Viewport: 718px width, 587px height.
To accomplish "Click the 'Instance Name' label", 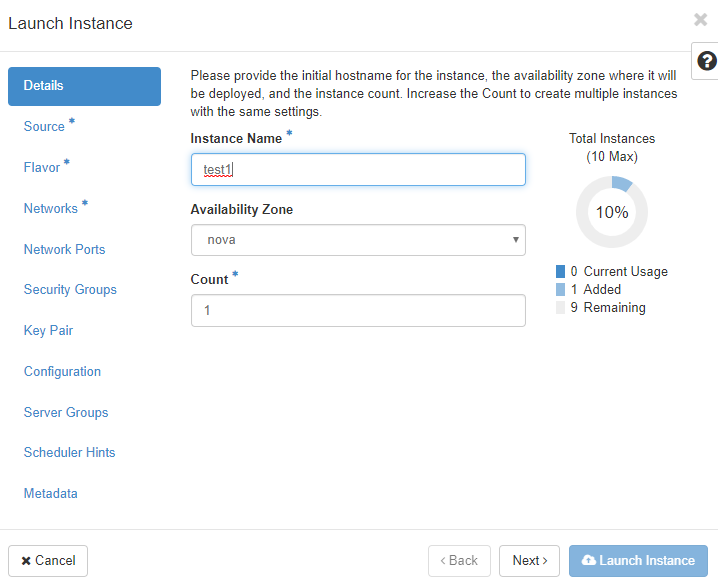I will (x=236, y=138).
